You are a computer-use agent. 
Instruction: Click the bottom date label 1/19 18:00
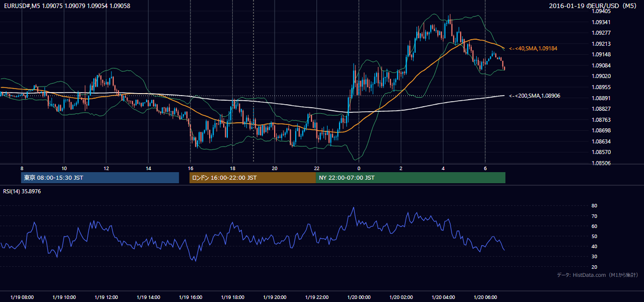pos(232,297)
